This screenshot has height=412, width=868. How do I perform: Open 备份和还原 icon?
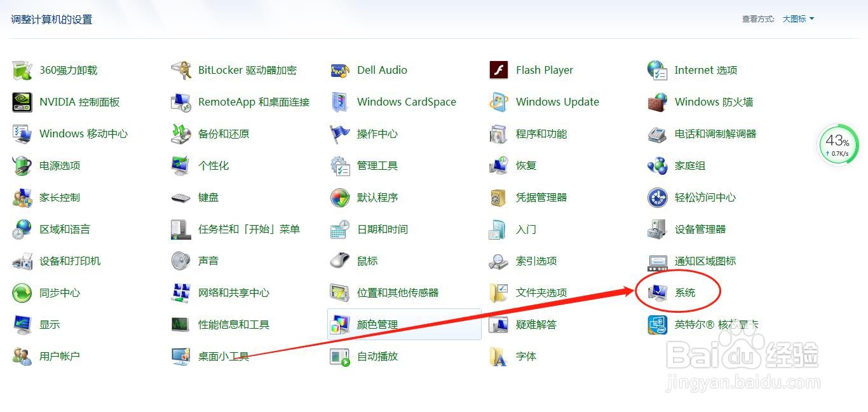[x=181, y=134]
